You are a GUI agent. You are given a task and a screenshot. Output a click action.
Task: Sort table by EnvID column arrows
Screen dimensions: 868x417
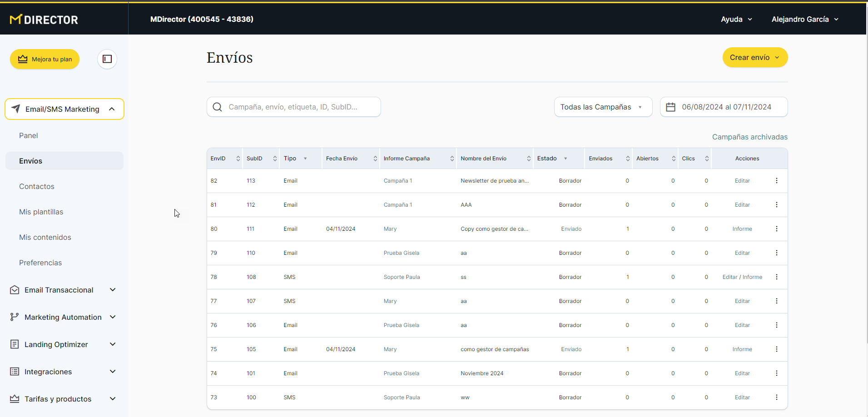pos(238,159)
